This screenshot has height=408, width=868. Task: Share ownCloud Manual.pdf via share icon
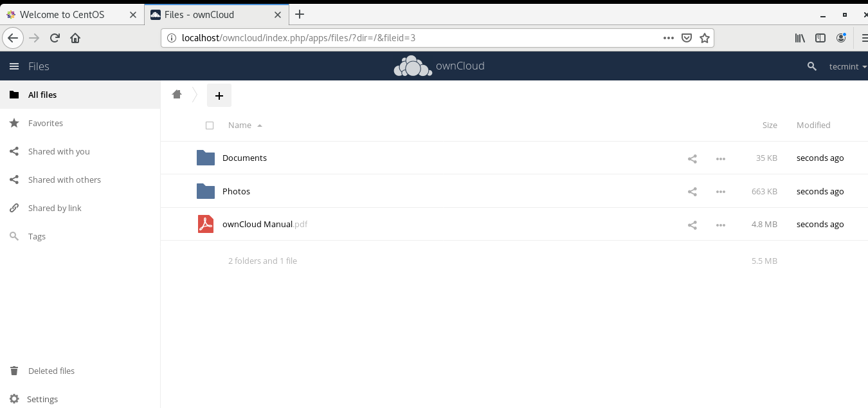click(692, 225)
